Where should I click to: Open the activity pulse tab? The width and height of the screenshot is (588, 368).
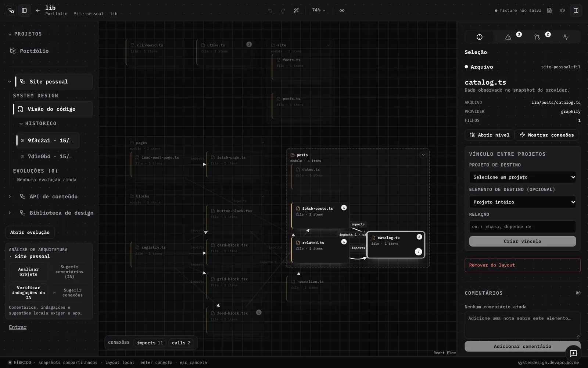tap(566, 37)
